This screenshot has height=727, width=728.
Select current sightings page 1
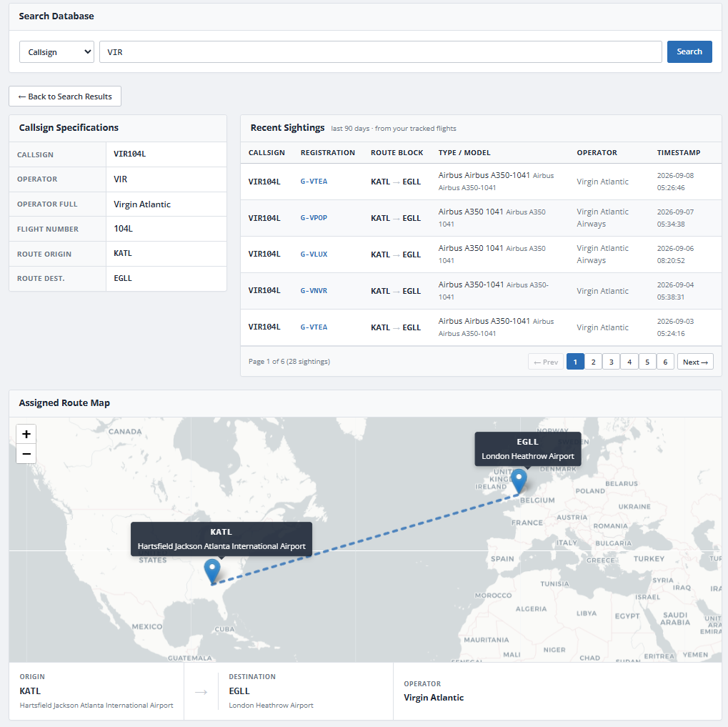coord(575,362)
